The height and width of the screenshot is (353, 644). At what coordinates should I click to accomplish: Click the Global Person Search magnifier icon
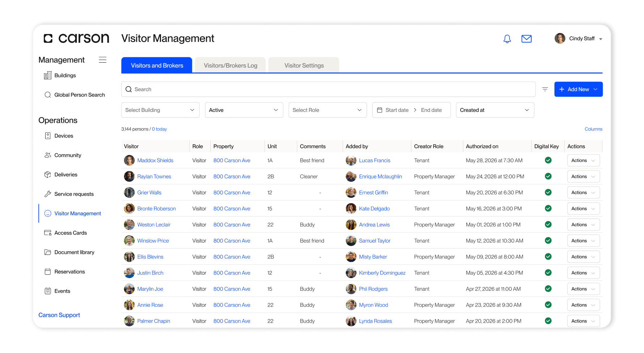[x=47, y=95]
